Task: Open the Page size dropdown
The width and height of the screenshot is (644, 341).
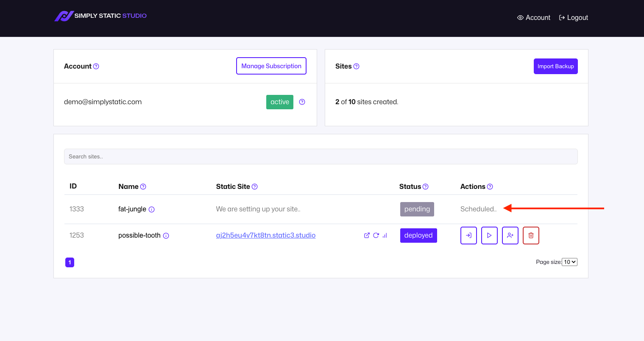Action: pos(569,262)
